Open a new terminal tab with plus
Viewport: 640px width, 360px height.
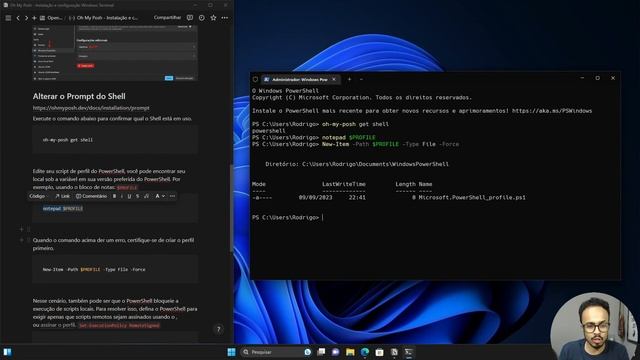349,79
